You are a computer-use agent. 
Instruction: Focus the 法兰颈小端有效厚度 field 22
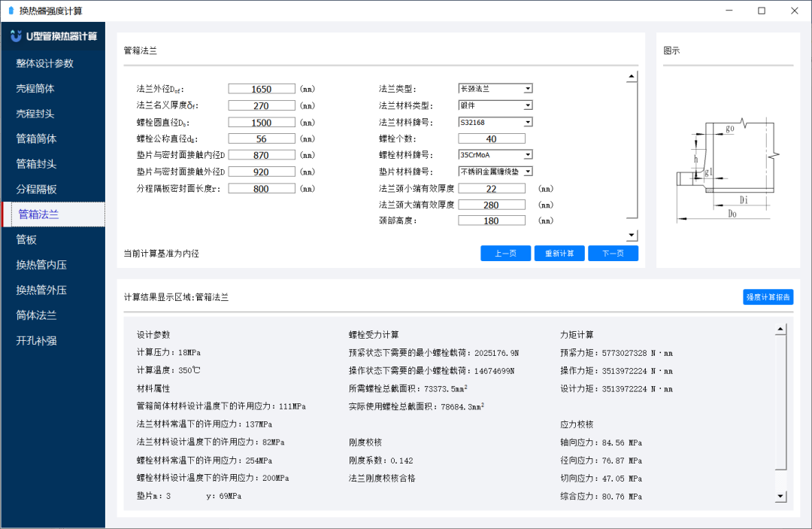492,189
